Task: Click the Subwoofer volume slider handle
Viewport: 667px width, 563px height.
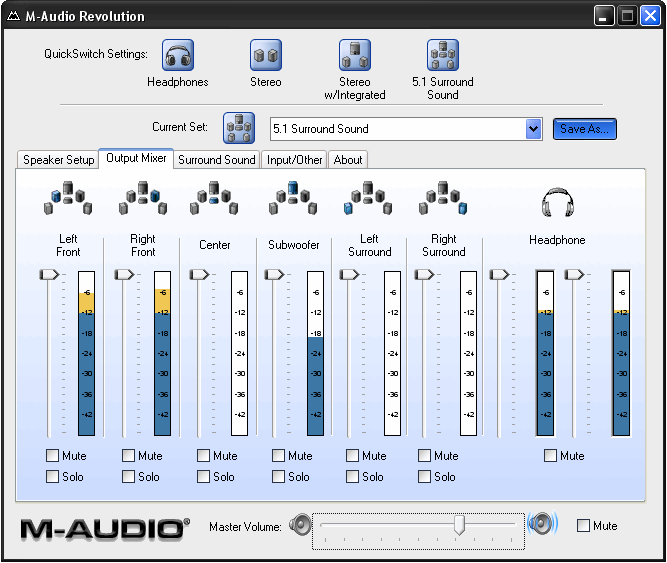Action: [274, 275]
